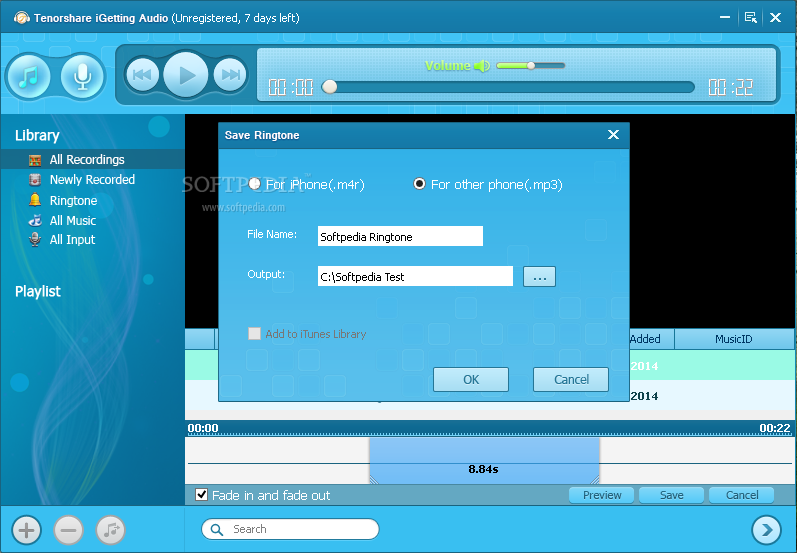The width and height of the screenshot is (797, 553).
Task: Browse for output folder with ... button
Action: [539, 276]
